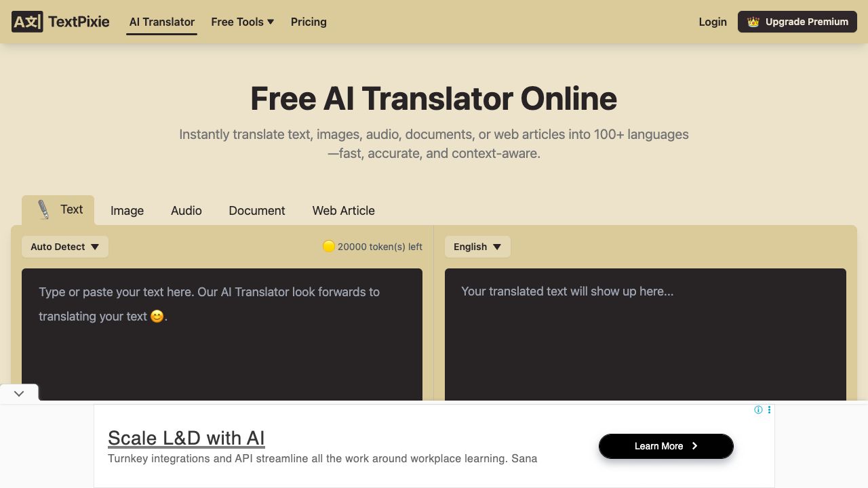
Task: Click the ad info icon
Action: click(759, 409)
